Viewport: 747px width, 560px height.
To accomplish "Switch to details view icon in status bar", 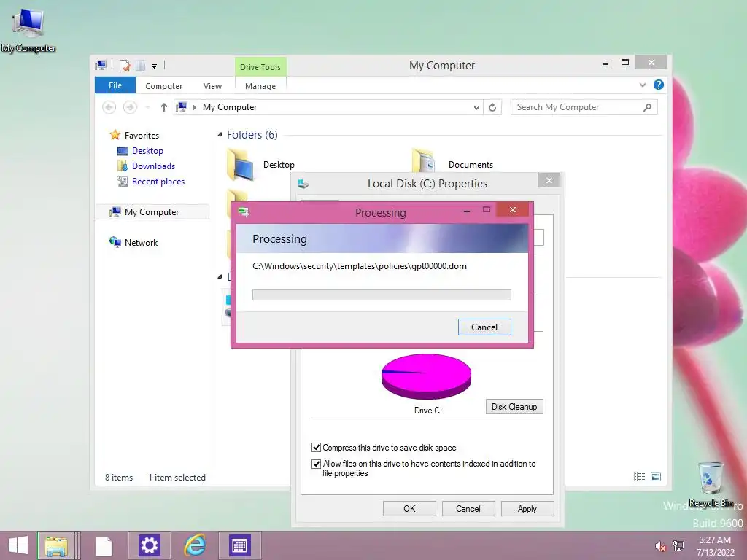I will click(639, 477).
